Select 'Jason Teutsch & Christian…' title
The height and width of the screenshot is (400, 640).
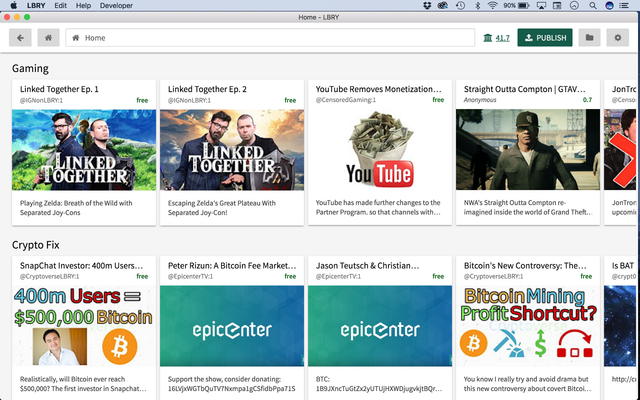pos(367,266)
